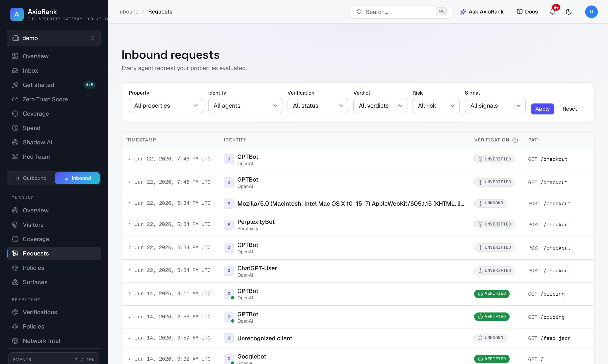Expand the PerplexityBot request row
608x364 pixels.
point(129,224)
